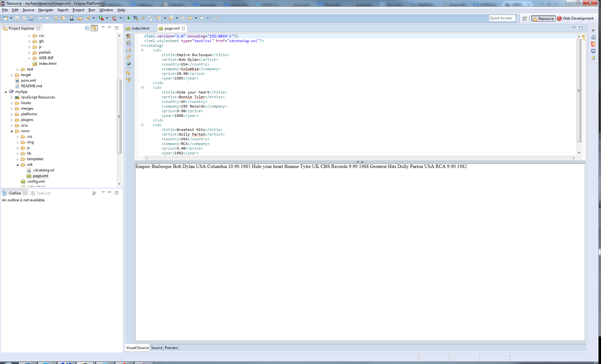This screenshot has height=364, width=601.
Task: Switch to the Web Development perspective
Action: coord(575,18)
